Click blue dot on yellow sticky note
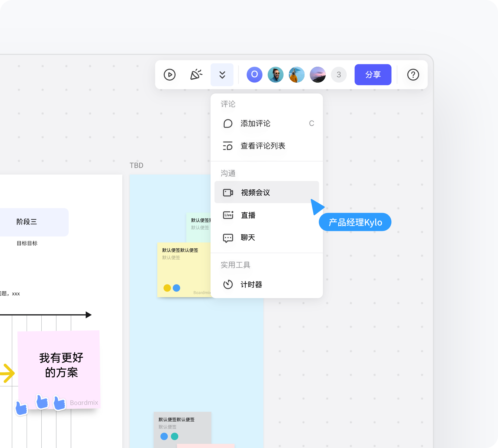Screen dimensions: 498x448 [x=177, y=288]
